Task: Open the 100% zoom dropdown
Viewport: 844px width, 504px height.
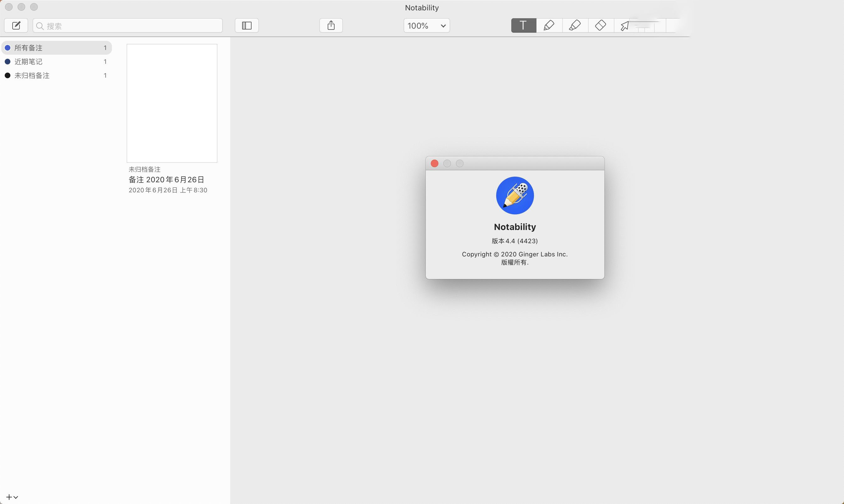Action: tap(427, 25)
